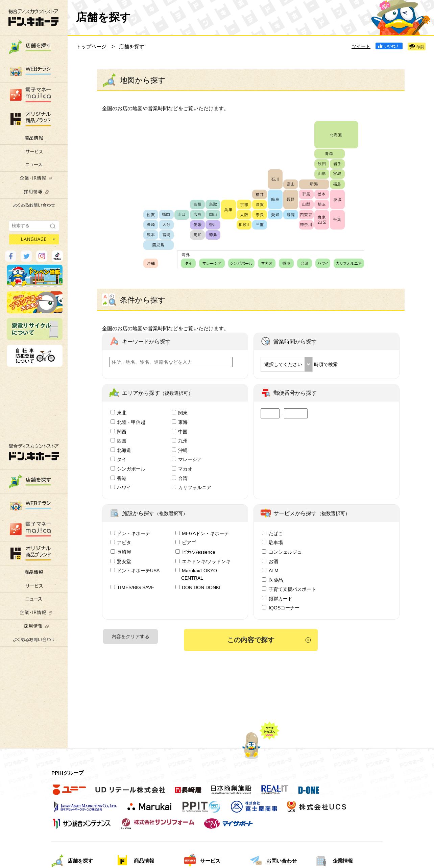Expand the LANGUAGE dropdown in sidebar
Viewport: 434px width, 868px height.
coord(34,239)
